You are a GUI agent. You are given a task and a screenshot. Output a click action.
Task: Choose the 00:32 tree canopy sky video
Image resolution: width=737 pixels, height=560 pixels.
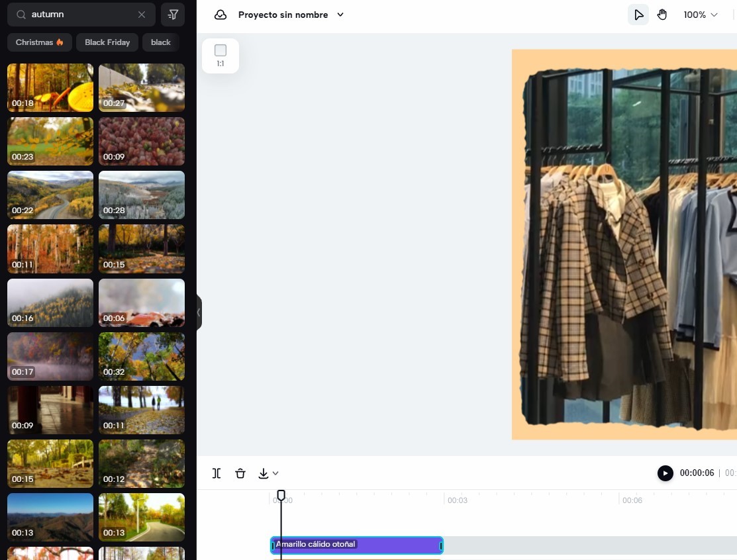142,357
